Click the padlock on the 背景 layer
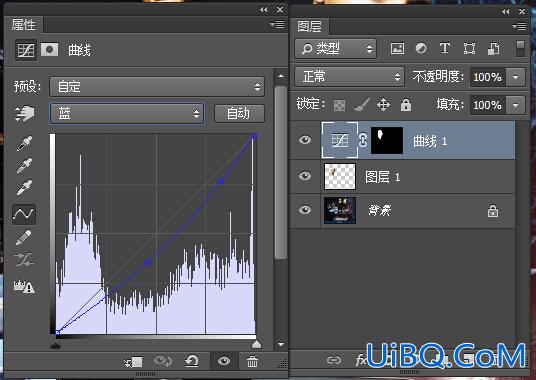The image size is (536, 380). pos(493,211)
